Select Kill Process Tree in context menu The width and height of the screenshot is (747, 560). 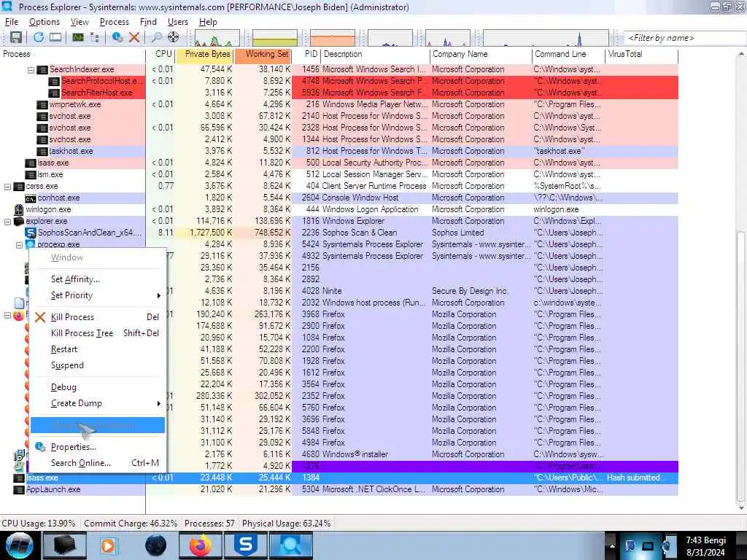[98, 333]
